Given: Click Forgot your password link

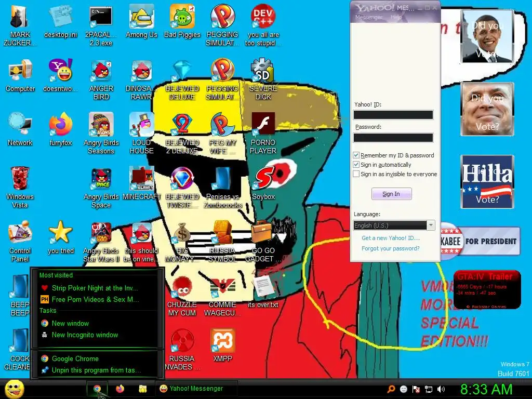Looking at the screenshot, I should point(391,248).
